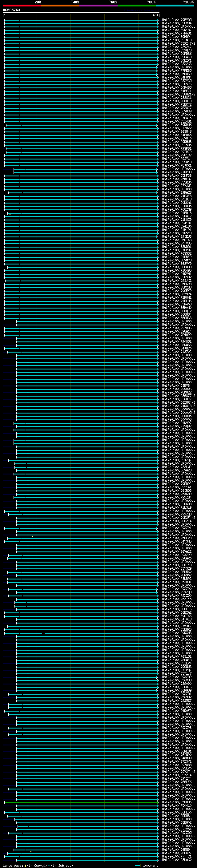Open hit UniRef100_Q39247
The width and height of the screenshot is (197, 868).
point(177,47)
